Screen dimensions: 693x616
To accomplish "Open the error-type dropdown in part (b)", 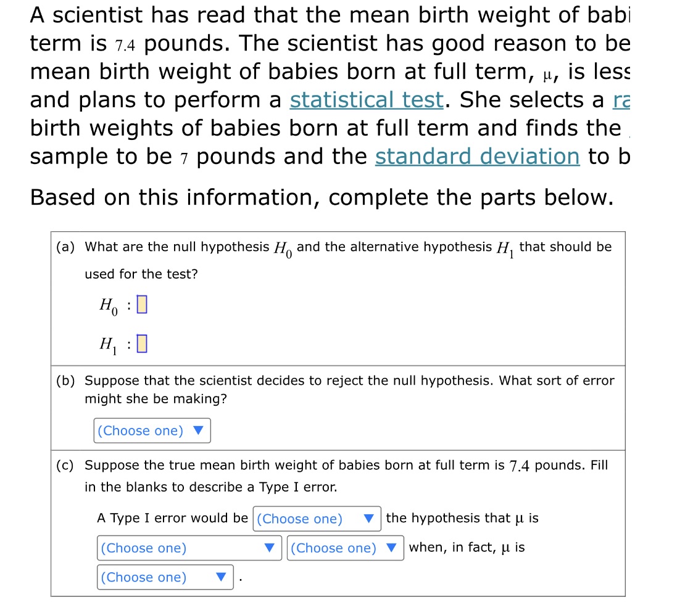I will coord(152,430).
